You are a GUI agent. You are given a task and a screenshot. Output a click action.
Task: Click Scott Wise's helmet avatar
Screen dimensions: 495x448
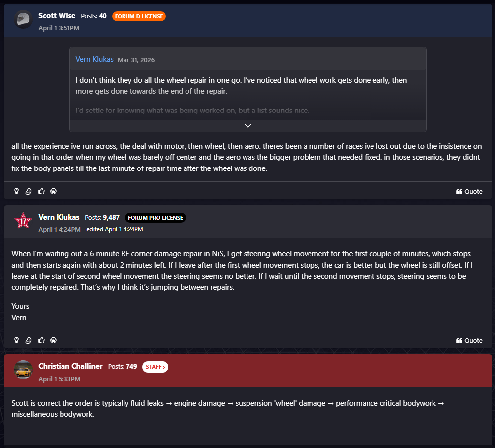pyautogui.click(x=23, y=20)
